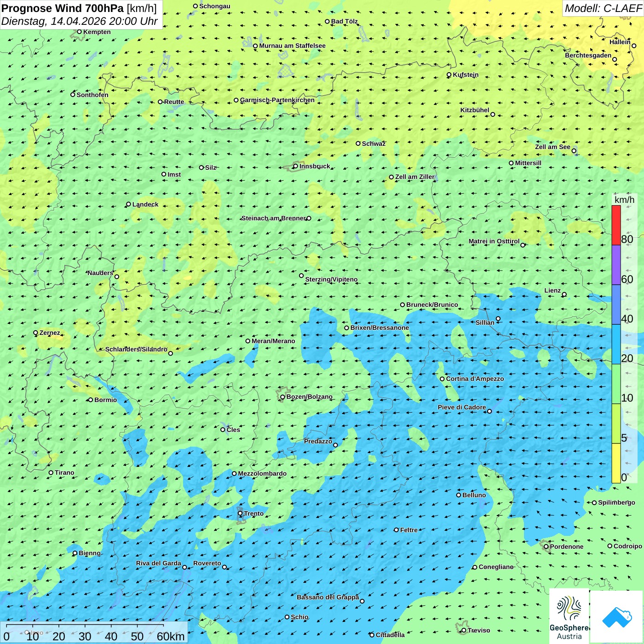
Task: Click the 'Schlanders/Silandro' label
Action: (136, 349)
